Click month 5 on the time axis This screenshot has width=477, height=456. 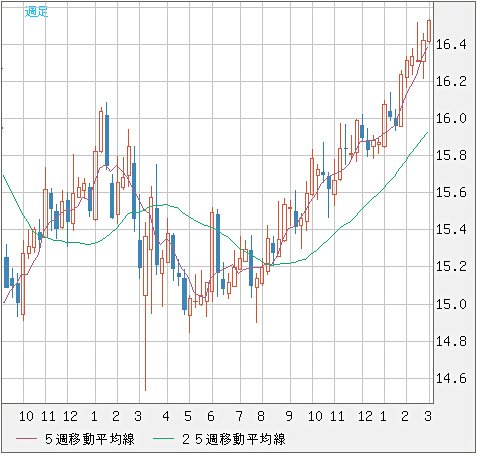[188, 416]
